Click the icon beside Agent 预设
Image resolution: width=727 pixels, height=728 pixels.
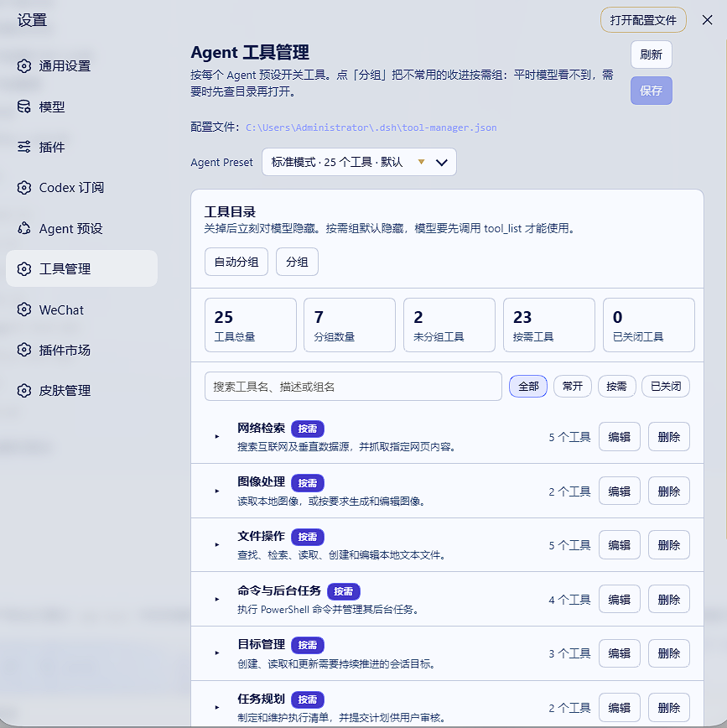(24, 228)
